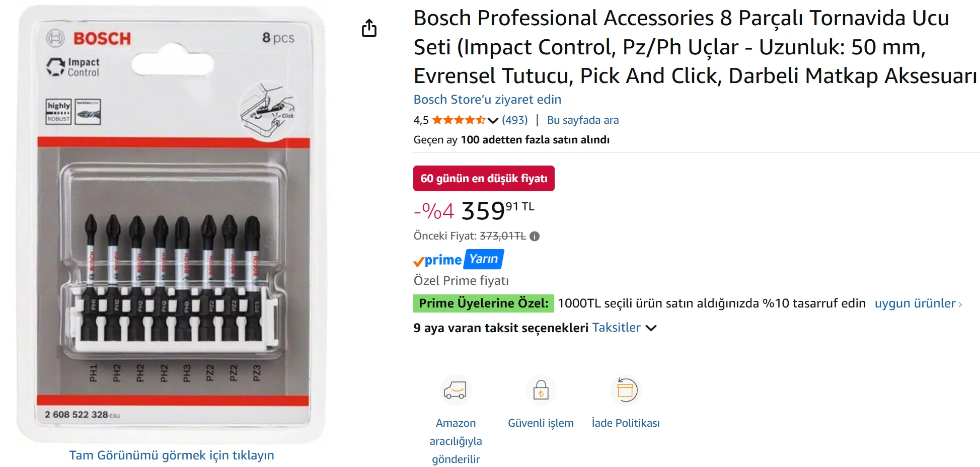980x467 pixels.
Task: Click the Amazon delivery truck icon
Action: [456, 390]
